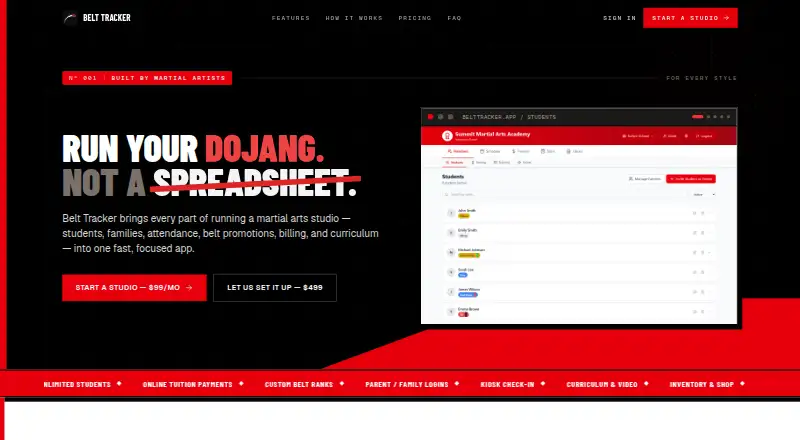800x440 pixels.
Task: Select the Store tab in mockup
Action: [x=548, y=151]
